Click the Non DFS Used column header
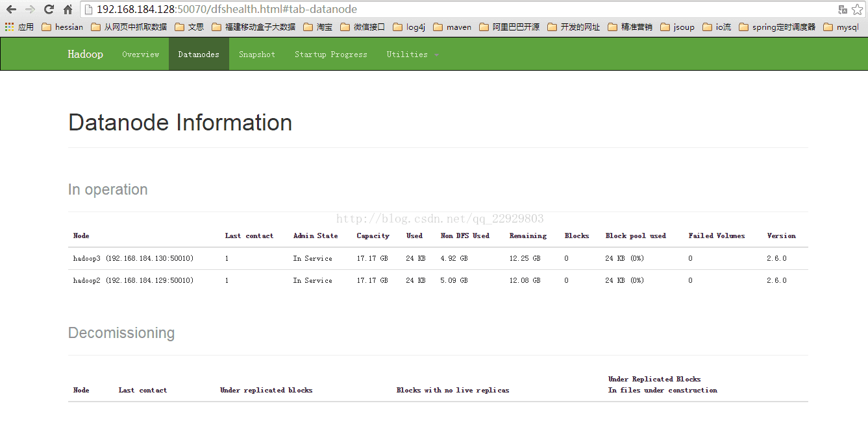 click(465, 236)
